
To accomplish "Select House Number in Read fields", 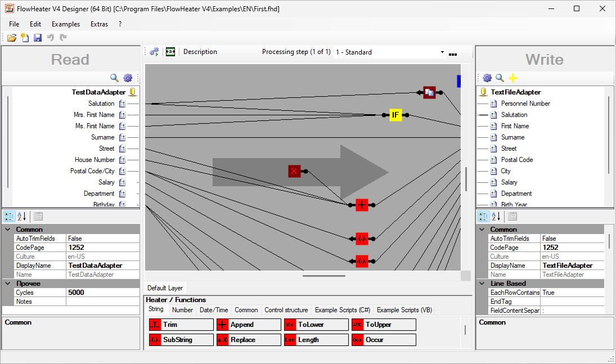I will pyautogui.click(x=95, y=160).
